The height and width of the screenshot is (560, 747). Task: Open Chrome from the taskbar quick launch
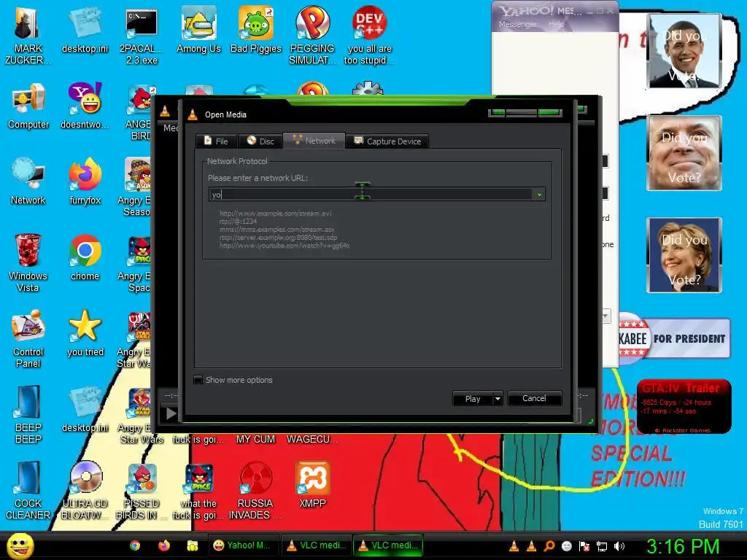click(x=135, y=545)
